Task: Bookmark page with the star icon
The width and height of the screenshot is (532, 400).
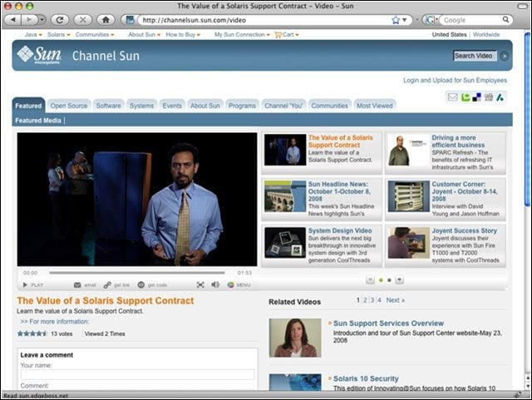Action: 396,20
